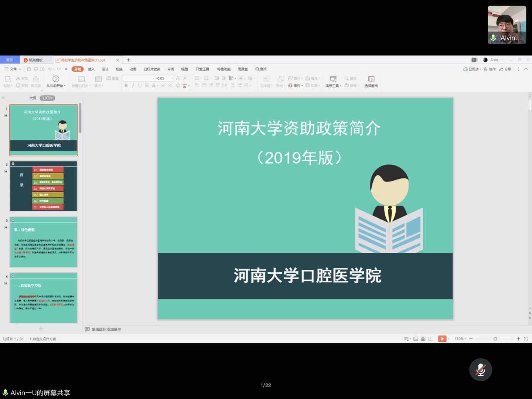Open the 插入 ribbon tab

click(91, 69)
